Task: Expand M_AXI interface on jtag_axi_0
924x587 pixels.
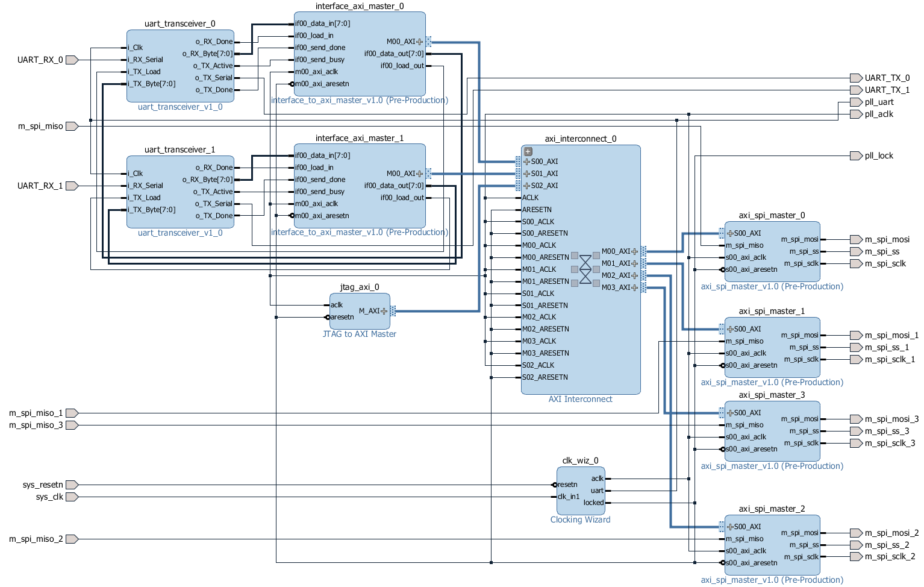Action: [384, 311]
